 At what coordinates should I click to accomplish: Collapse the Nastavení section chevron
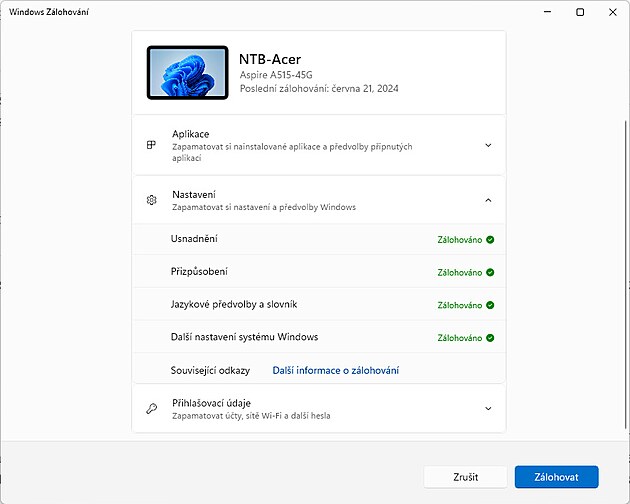488,200
